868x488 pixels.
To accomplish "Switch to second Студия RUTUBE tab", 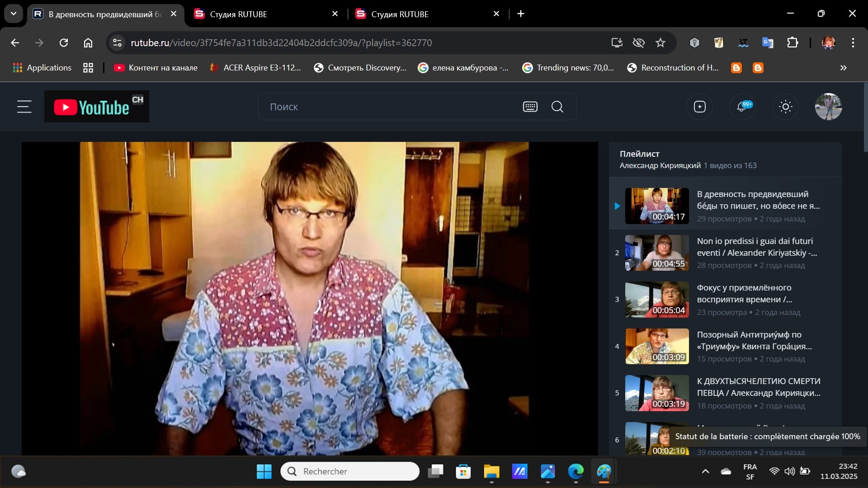I will [400, 14].
